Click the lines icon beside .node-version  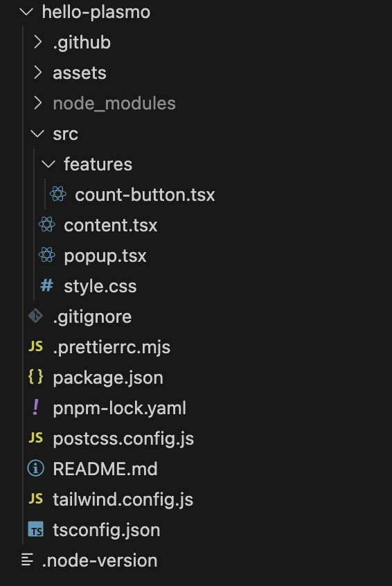pyautogui.click(x=27, y=560)
